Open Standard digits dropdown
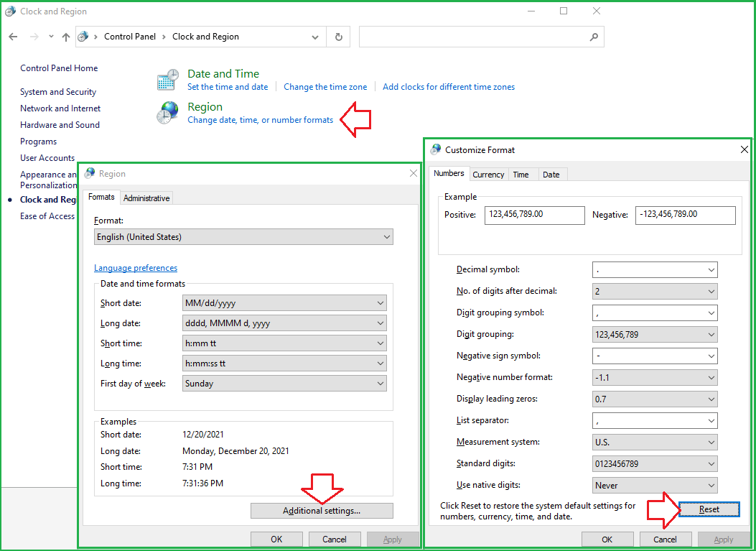Image resolution: width=756 pixels, height=551 pixels. 655,463
